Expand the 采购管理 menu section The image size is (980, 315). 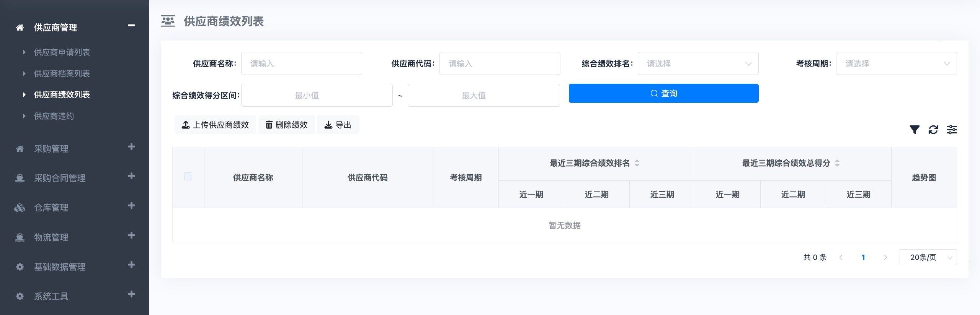click(x=131, y=147)
